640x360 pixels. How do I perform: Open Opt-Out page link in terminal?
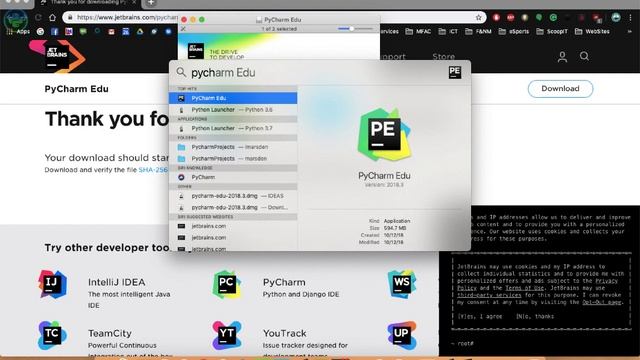click(x=602, y=302)
